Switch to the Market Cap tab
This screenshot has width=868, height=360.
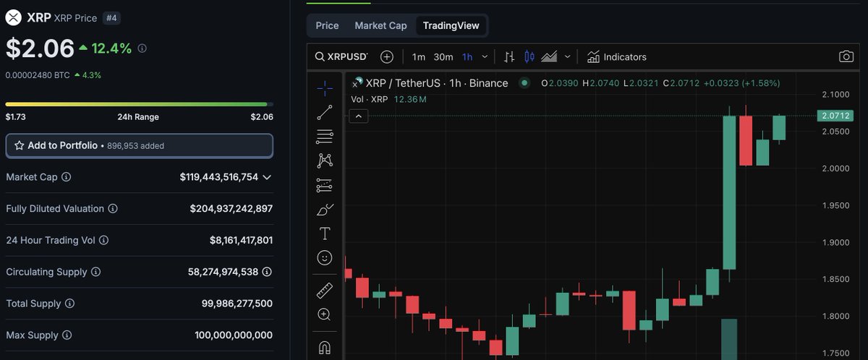pos(380,25)
